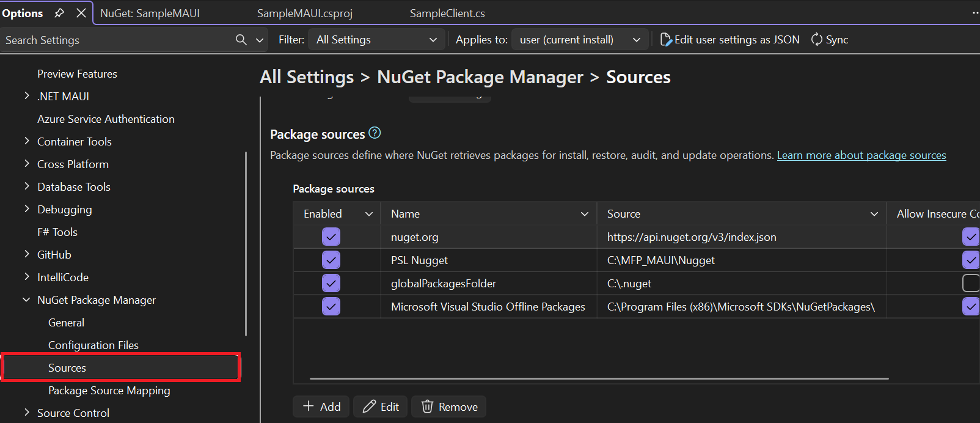This screenshot has height=423, width=980.
Task: Open the search options dropdown arrow
Action: [x=260, y=40]
